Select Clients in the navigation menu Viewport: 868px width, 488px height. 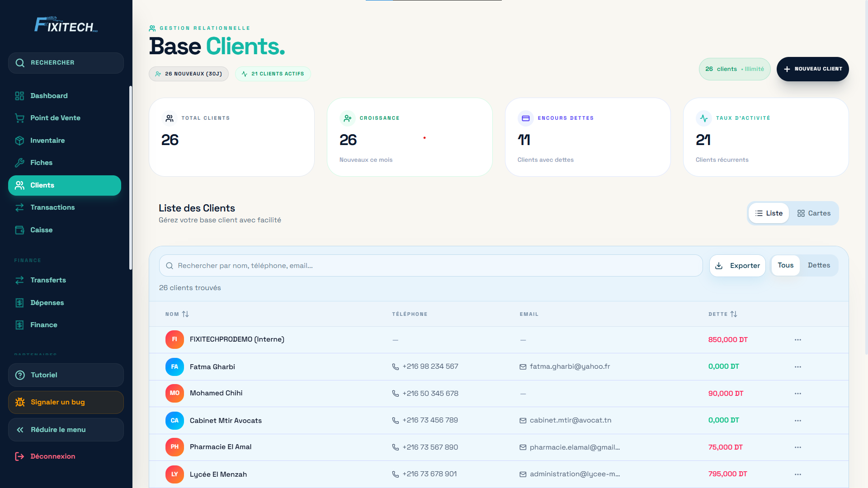(42, 185)
